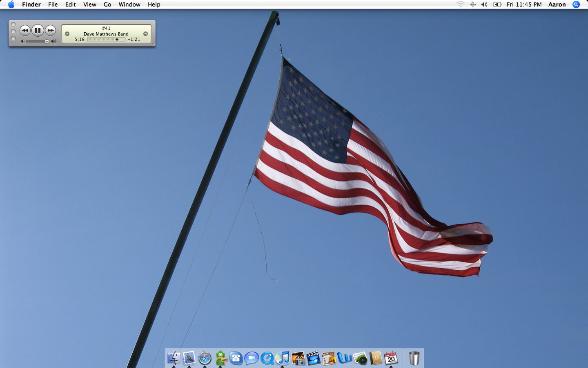Launch Keynote from the Dock
588x368 pixels.
coord(329,358)
